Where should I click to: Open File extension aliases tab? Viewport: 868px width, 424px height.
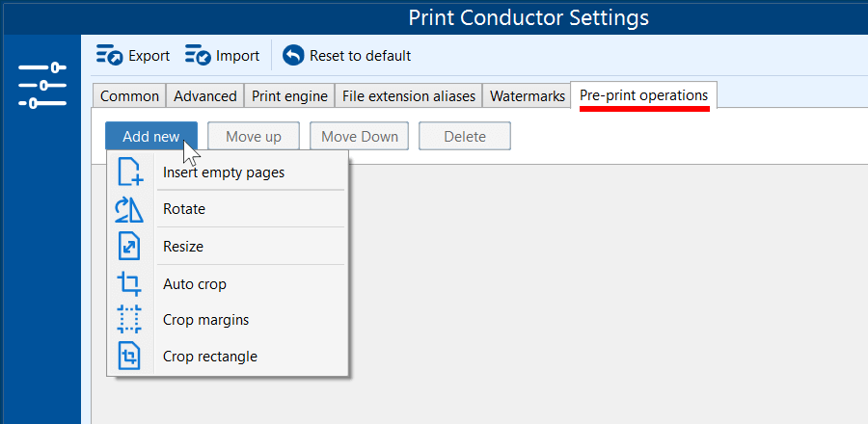coord(409,96)
